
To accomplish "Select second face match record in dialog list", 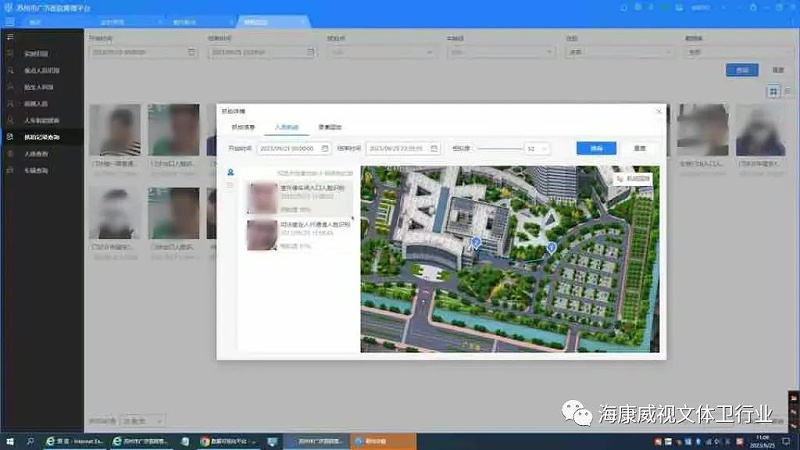I will 299,235.
